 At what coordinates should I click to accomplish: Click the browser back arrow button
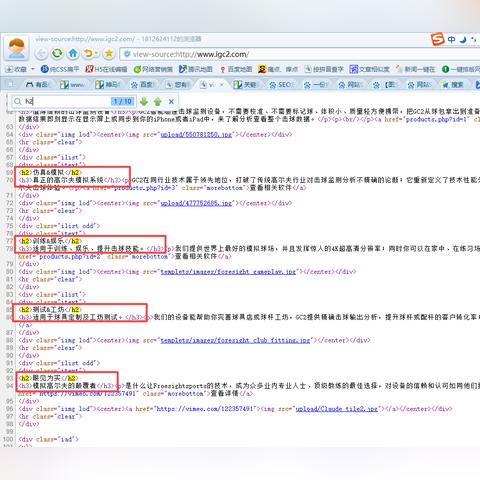(x=41, y=54)
